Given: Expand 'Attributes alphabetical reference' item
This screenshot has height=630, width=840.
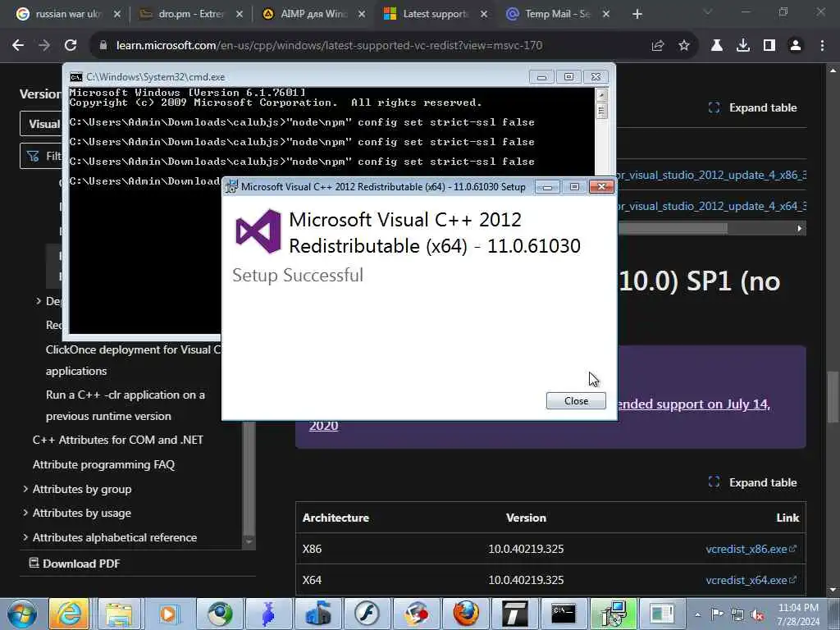Looking at the screenshot, I should [x=25, y=537].
